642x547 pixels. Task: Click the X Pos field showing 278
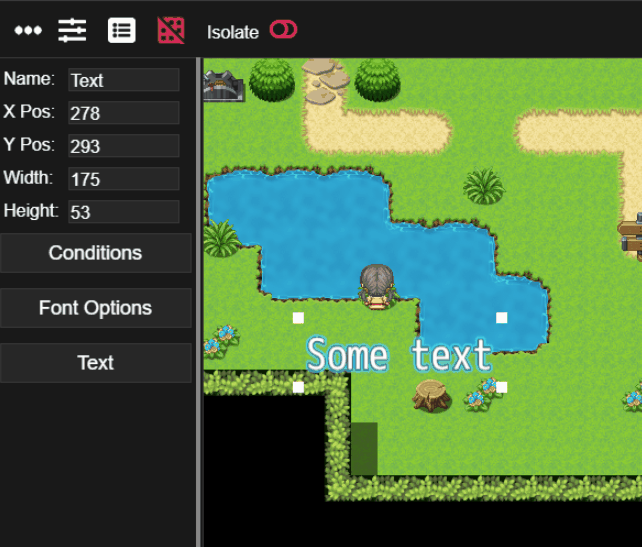tap(124, 113)
